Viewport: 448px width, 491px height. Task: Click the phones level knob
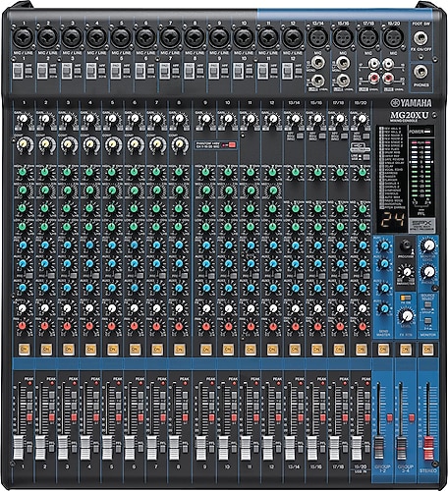pyautogui.click(x=428, y=271)
